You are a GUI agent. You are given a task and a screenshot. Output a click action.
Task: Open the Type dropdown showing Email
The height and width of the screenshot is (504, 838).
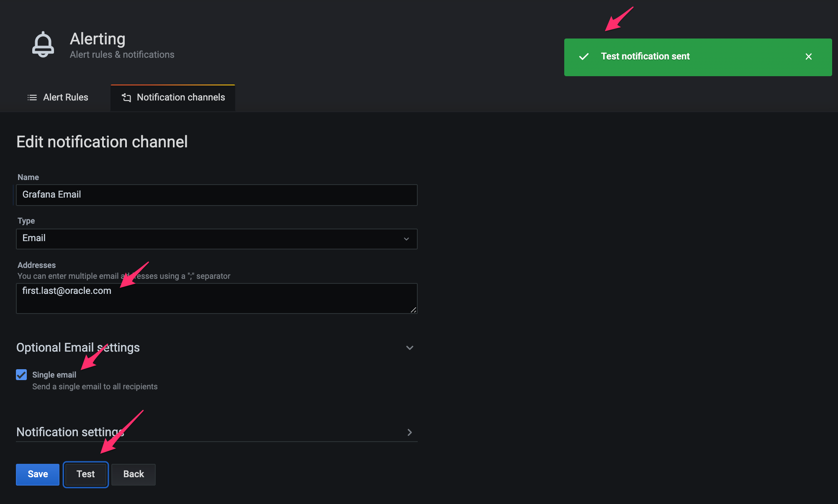[x=216, y=239]
